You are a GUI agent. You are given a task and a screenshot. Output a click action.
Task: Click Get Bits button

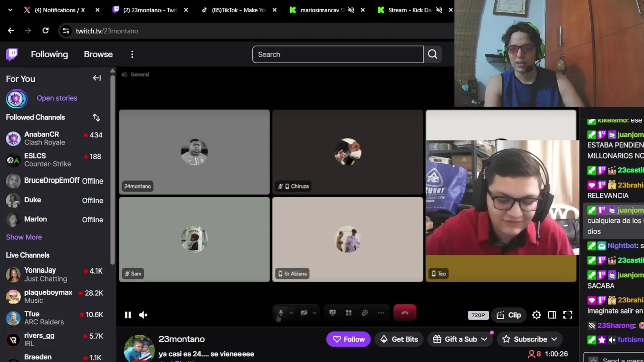point(399,339)
